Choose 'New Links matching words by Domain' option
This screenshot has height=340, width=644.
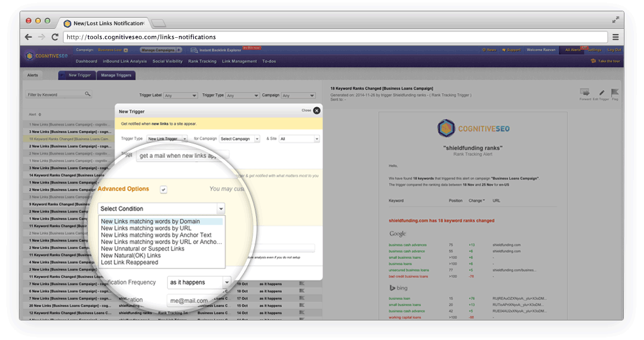pyautogui.click(x=162, y=221)
